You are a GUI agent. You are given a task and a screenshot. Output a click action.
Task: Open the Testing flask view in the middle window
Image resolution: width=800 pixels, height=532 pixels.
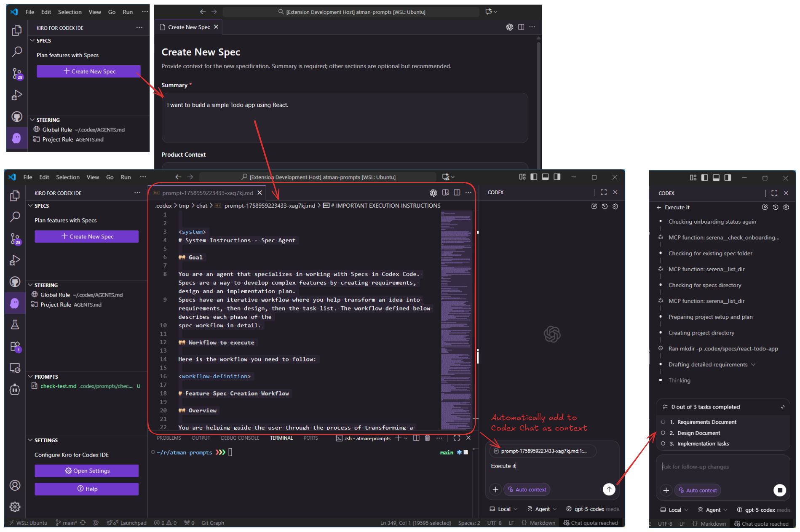(15, 325)
